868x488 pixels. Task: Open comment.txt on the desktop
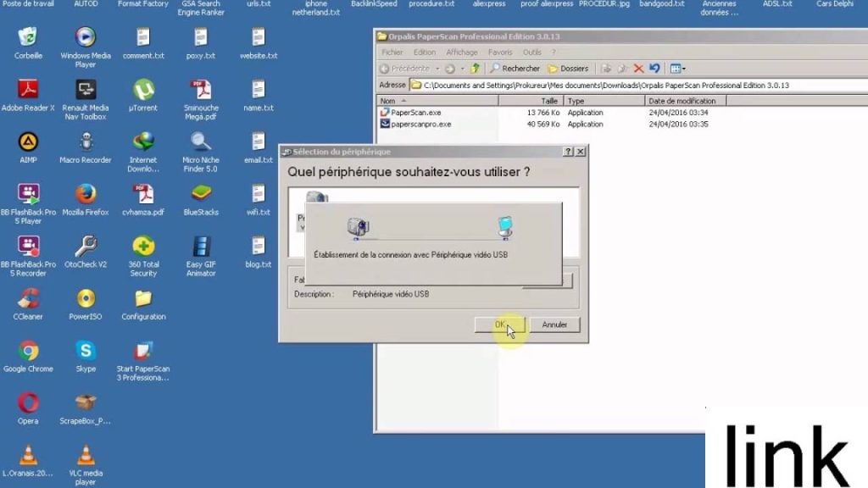pyautogui.click(x=142, y=37)
